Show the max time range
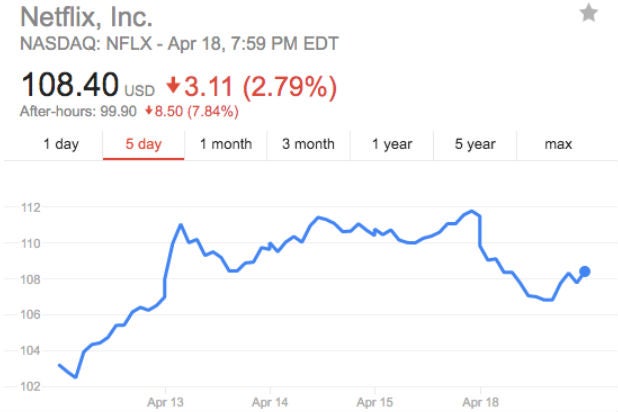 558,144
